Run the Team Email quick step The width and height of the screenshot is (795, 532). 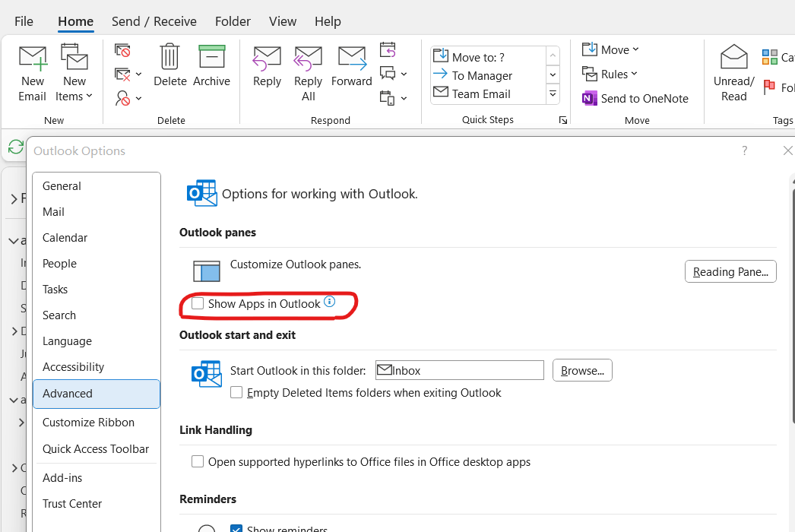pyautogui.click(x=488, y=93)
